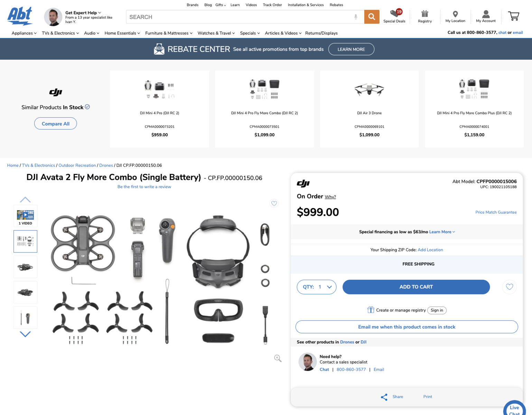The height and width of the screenshot is (415, 532).
Task: Click the zoom magnifier under product image
Action: coord(278,358)
